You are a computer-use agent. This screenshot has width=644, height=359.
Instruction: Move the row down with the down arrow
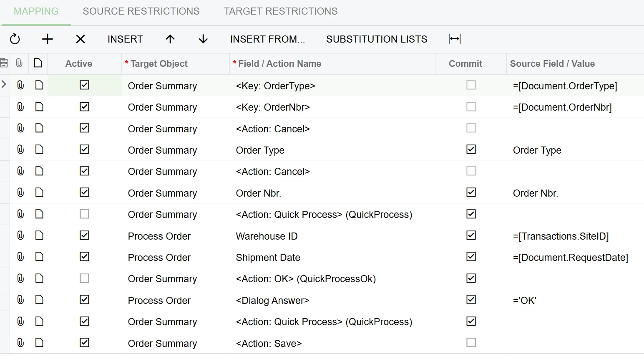point(203,39)
